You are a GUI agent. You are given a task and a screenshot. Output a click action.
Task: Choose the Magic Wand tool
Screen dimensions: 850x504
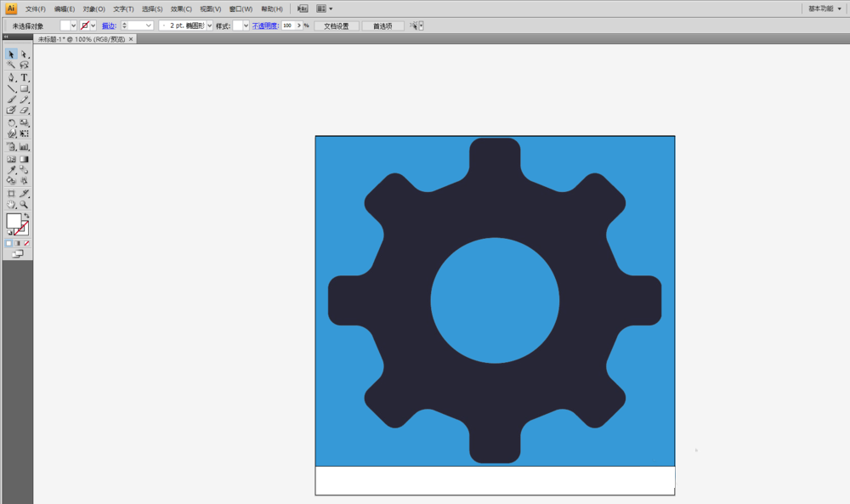click(11, 65)
